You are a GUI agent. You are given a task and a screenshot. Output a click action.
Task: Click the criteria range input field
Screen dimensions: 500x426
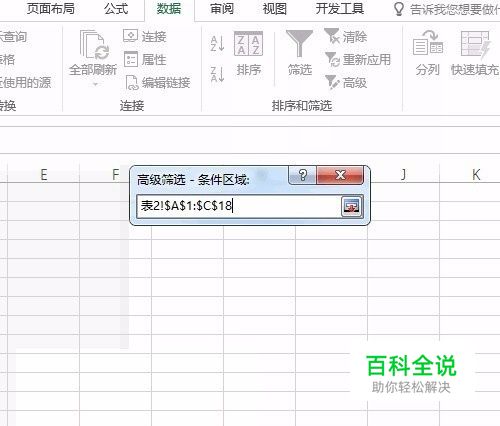tap(239, 206)
